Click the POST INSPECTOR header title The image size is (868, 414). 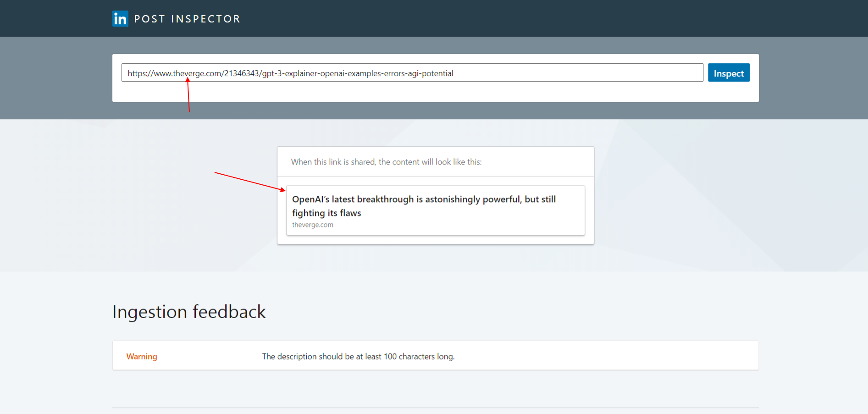pyautogui.click(x=187, y=19)
